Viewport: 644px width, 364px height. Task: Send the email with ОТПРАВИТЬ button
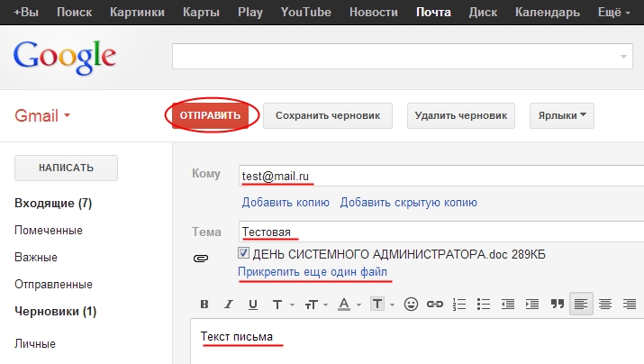pos(210,116)
